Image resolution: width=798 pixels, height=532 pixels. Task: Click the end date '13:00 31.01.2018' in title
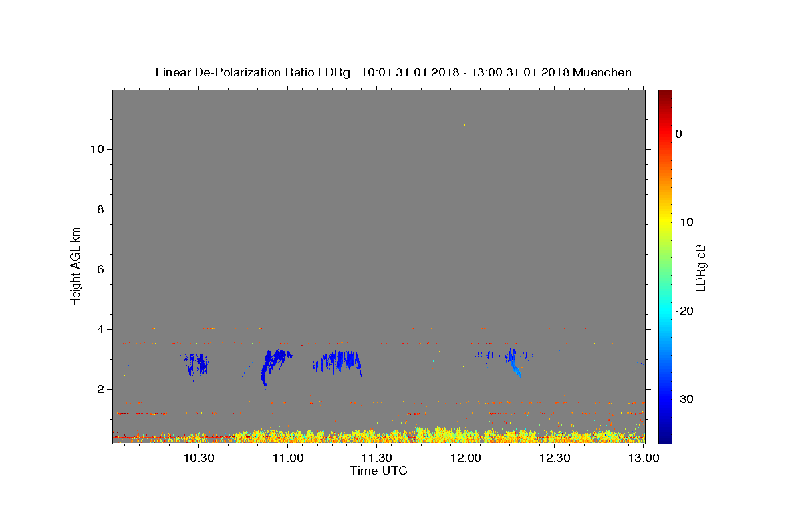coord(519,72)
